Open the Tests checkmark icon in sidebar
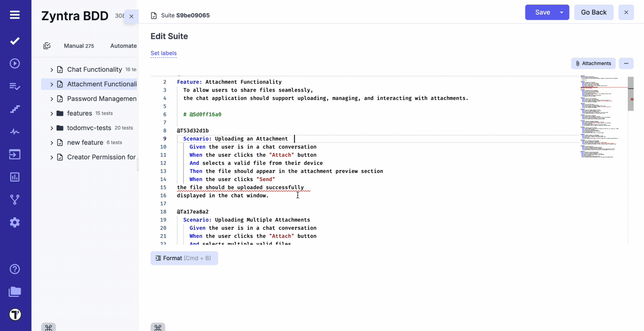 coord(15,41)
